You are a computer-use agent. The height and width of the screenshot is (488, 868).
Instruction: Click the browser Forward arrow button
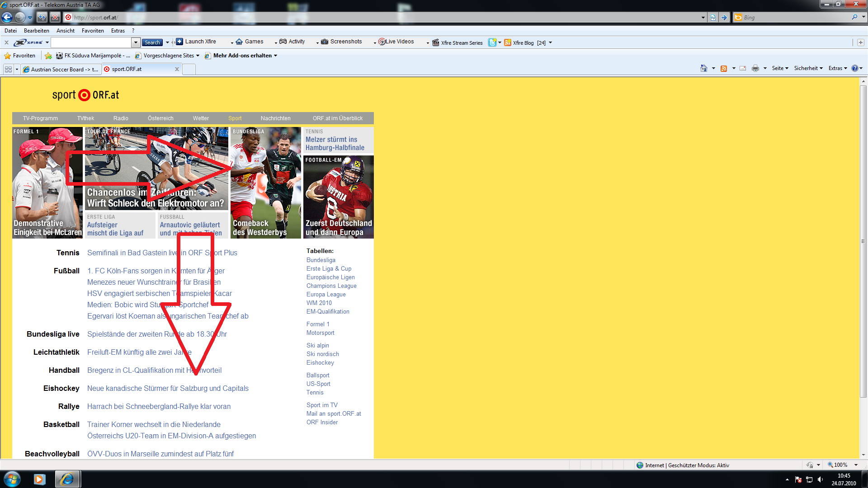click(20, 17)
